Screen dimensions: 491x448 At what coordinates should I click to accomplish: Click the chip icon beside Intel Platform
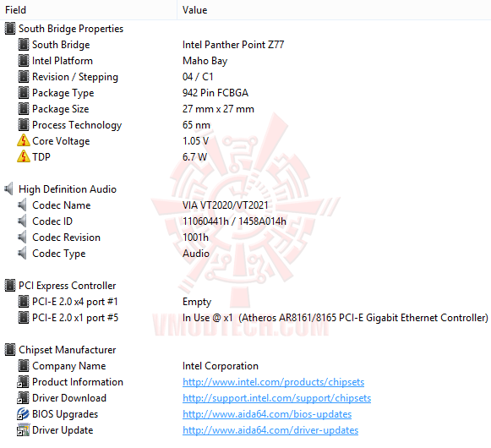(x=24, y=61)
